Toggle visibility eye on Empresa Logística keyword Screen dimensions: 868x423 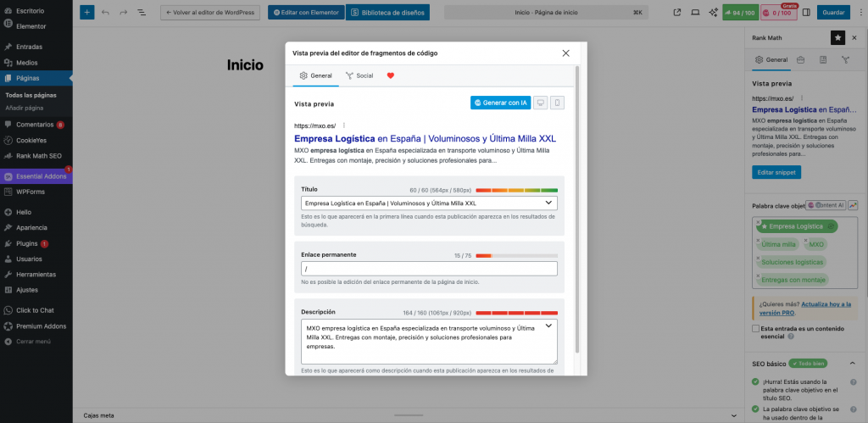click(830, 226)
